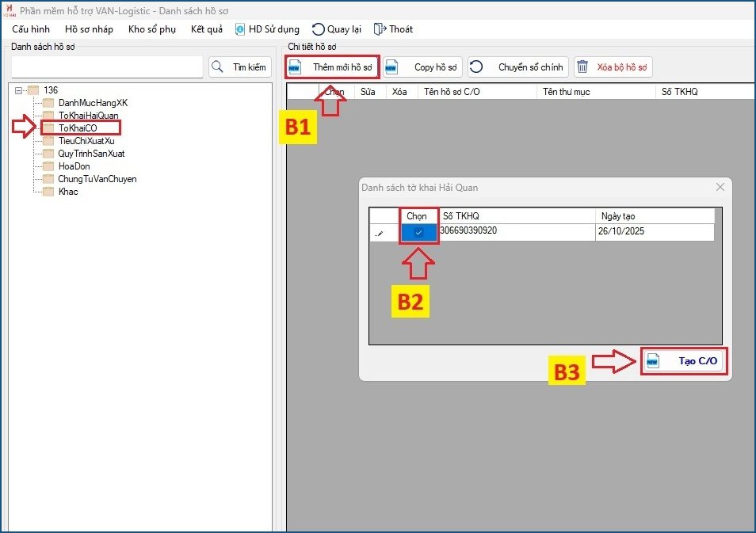Open HD Sử dụng help icon
The width and height of the screenshot is (756, 533).
239,29
